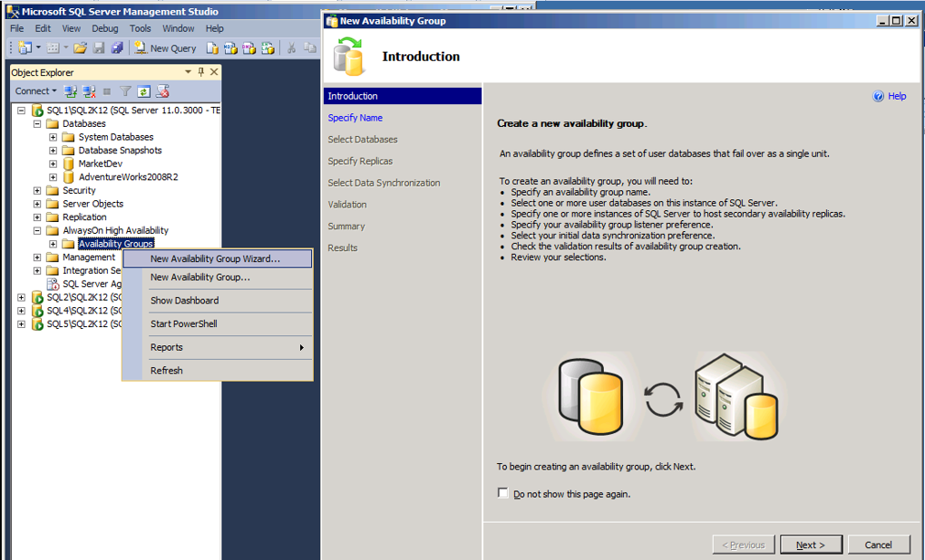Click the Filter funnel icon
This screenshot has width=925, height=560.
point(125,92)
